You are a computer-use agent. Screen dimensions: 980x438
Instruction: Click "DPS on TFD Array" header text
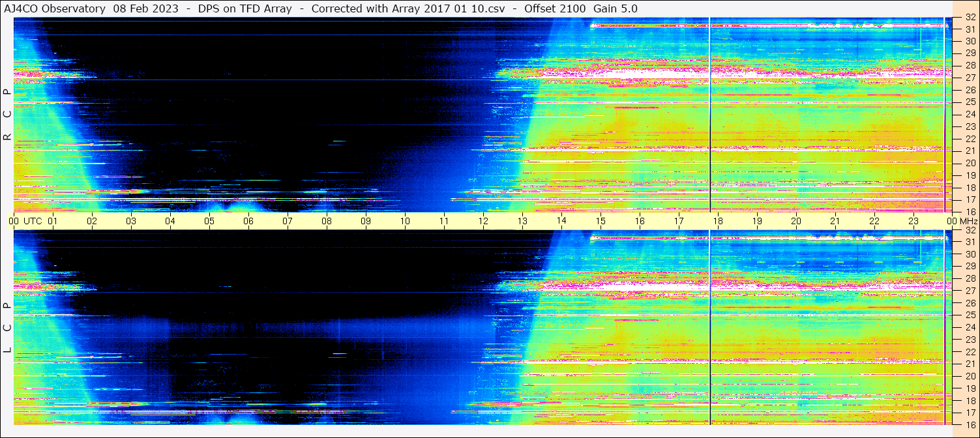point(245,8)
